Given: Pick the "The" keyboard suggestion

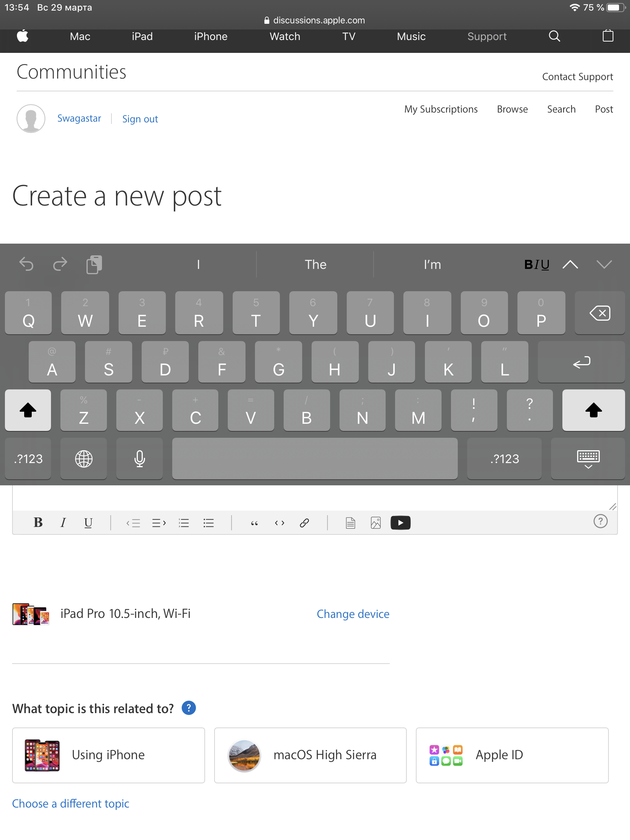Looking at the screenshot, I should pos(315,264).
